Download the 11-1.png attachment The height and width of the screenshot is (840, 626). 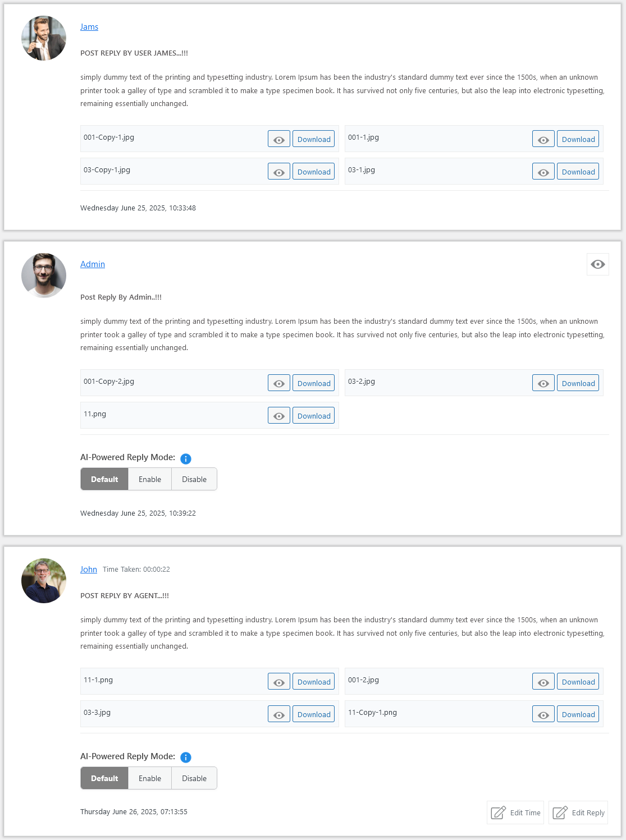(314, 682)
